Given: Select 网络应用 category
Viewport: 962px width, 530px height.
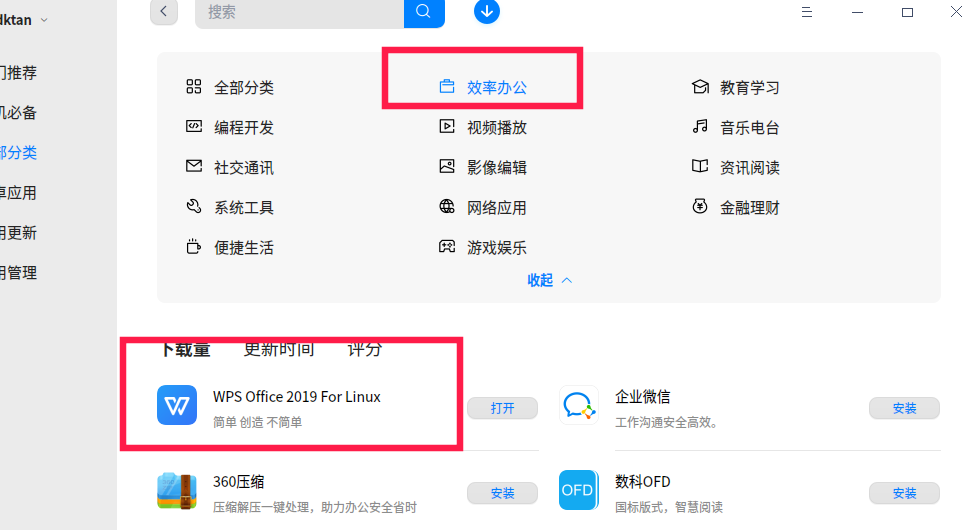Looking at the screenshot, I should (496, 208).
